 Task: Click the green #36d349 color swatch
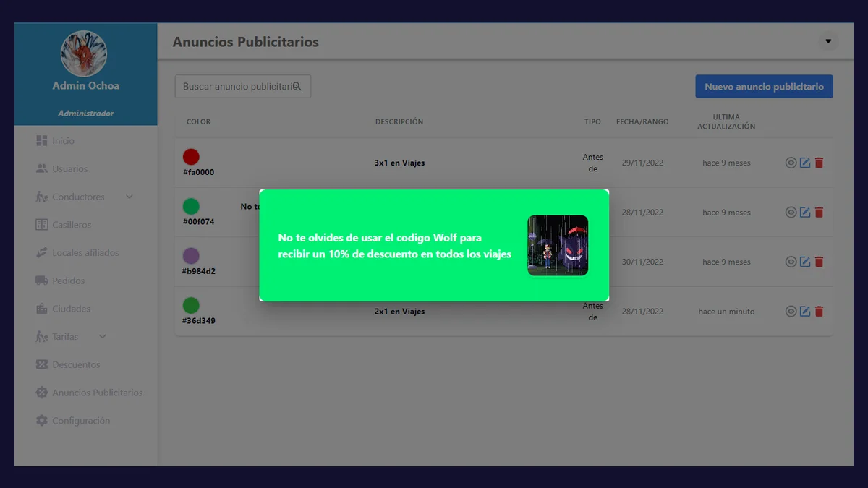pyautogui.click(x=191, y=305)
